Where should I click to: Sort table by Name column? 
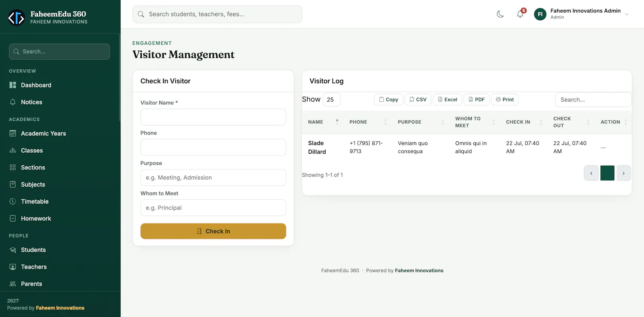point(323,122)
